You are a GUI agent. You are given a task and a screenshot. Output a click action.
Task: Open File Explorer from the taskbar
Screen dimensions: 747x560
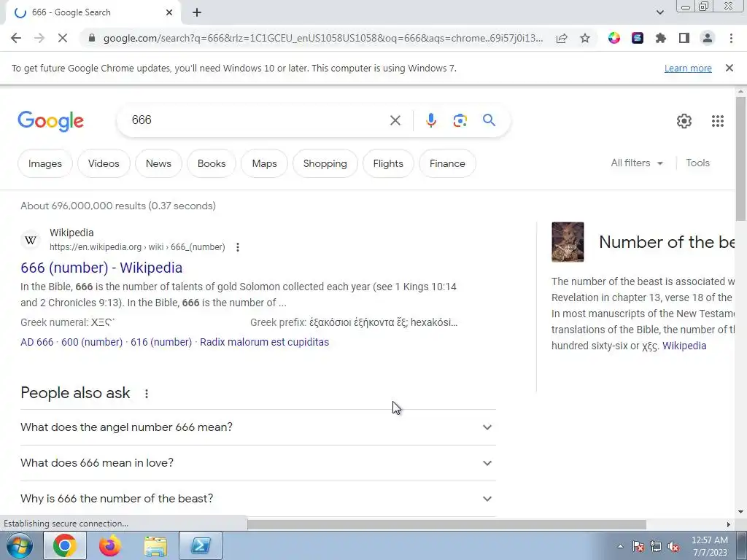click(x=155, y=545)
